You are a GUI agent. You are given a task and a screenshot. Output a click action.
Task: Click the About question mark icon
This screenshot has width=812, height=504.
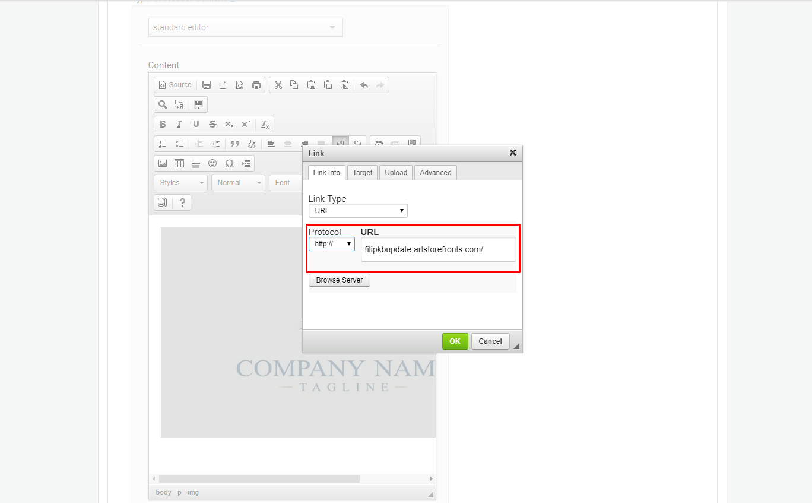pos(182,202)
